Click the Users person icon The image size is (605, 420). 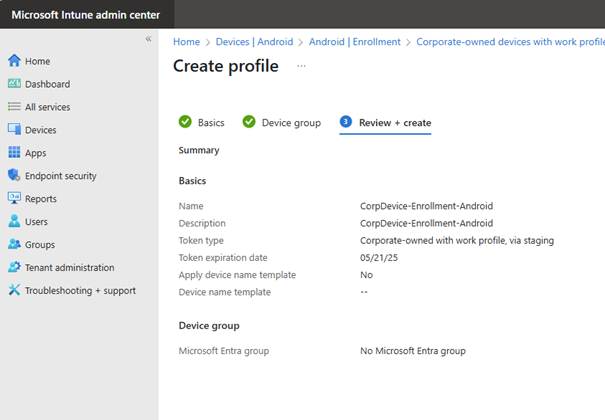pos(14,221)
